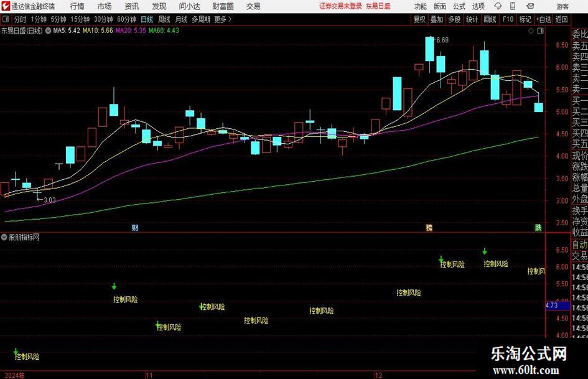Click the MA10: 5.66 indicator label
This screenshot has height=379, width=588.
(x=98, y=30)
